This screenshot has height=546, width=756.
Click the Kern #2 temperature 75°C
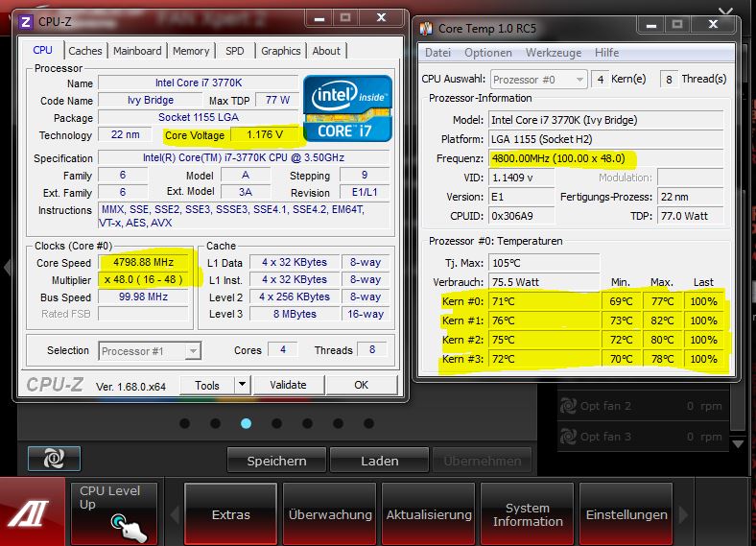(x=544, y=340)
